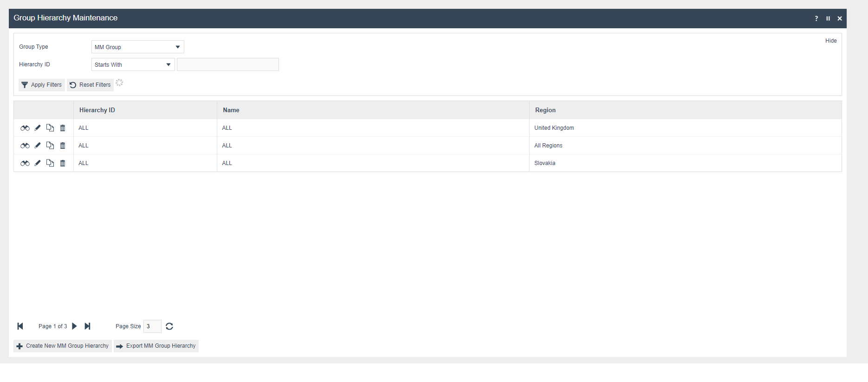This screenshot has width=868, height=382.
Task: Open the Group Type dropdown
Action: (137, 47)
